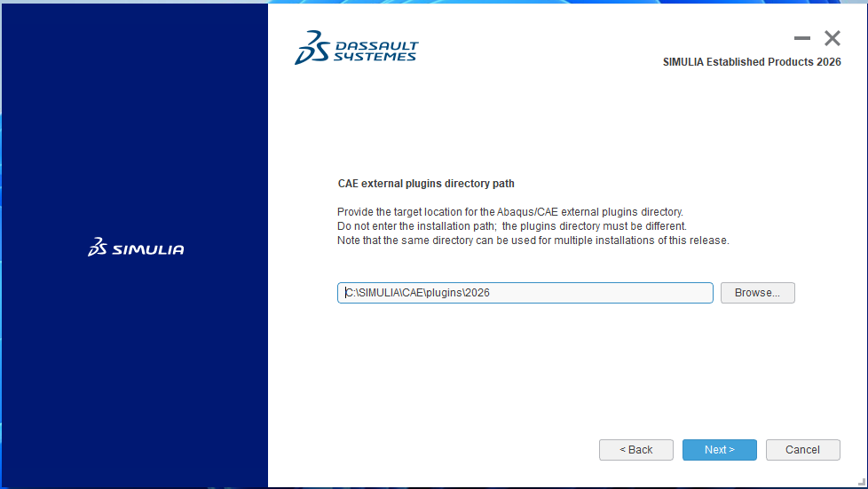This screenshot has width=868, height=489.
Task: Focus the plugins directory path field
Action: click(525, 292)
